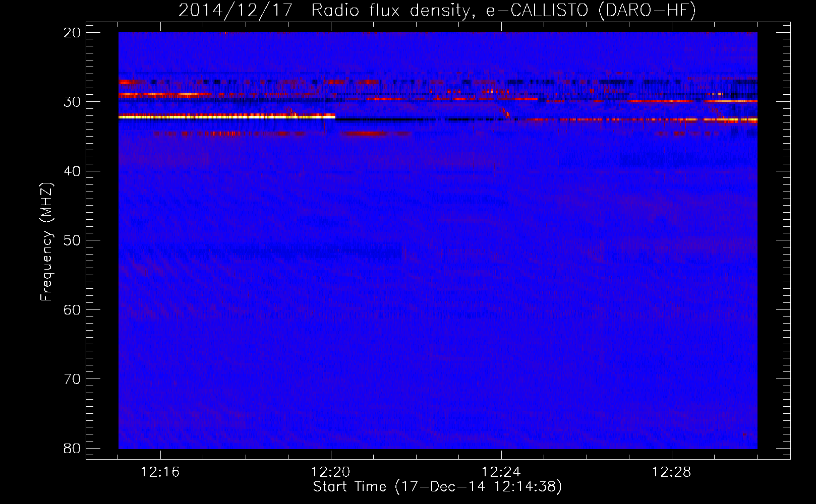
Task: Click the 12:28 time tick label
Action: click(672, 472)
